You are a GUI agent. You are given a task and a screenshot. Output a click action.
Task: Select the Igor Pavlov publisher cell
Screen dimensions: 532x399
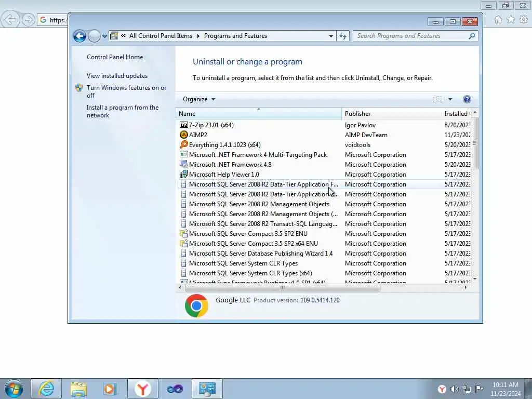pos(360,125)
